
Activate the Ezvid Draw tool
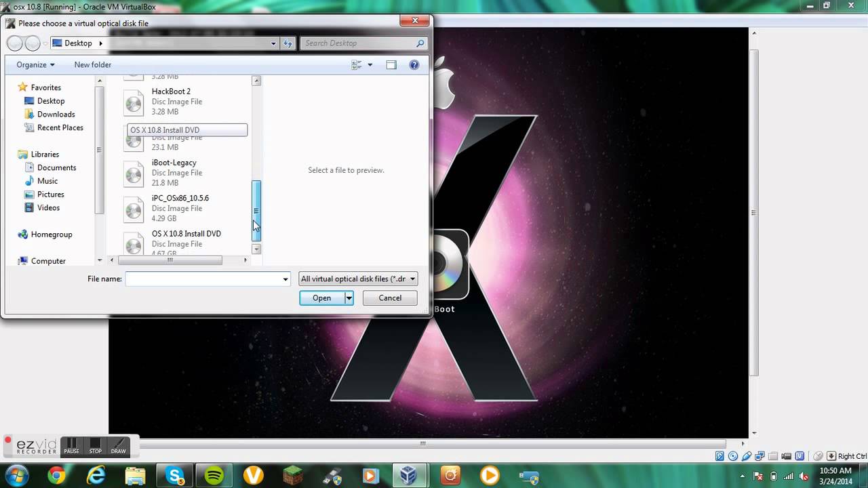pos(119,447)
